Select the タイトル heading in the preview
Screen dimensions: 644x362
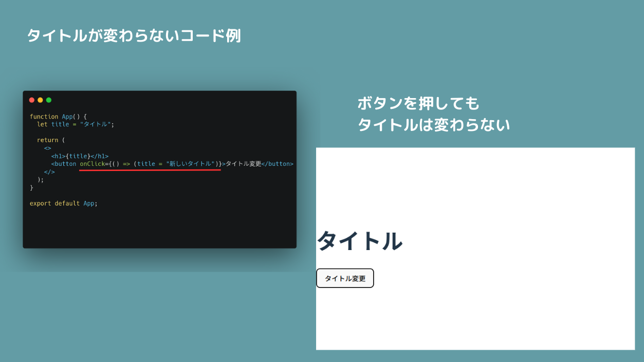pyautogui.click(x=359, y=241)
